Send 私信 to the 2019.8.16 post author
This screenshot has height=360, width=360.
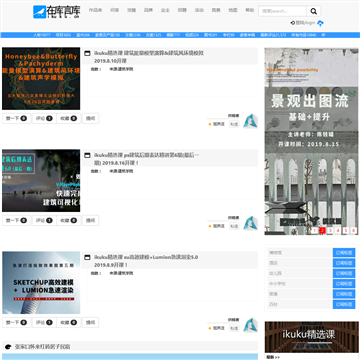point(234,226)
